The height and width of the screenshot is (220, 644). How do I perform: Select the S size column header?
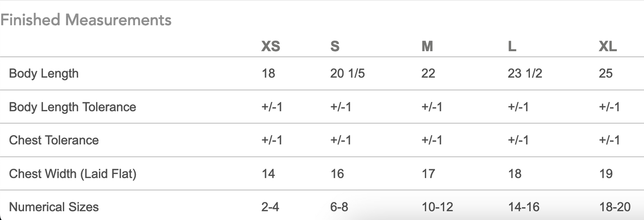tap(335, 47)
